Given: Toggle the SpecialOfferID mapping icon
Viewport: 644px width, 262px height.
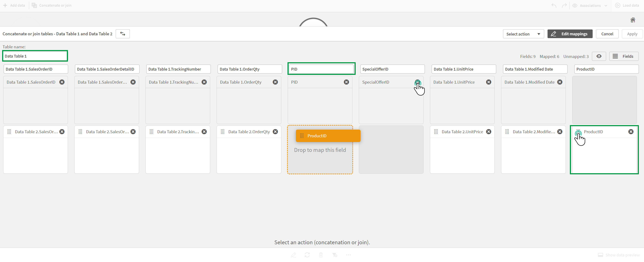Looking at the screenshot, I should [418, 82].
